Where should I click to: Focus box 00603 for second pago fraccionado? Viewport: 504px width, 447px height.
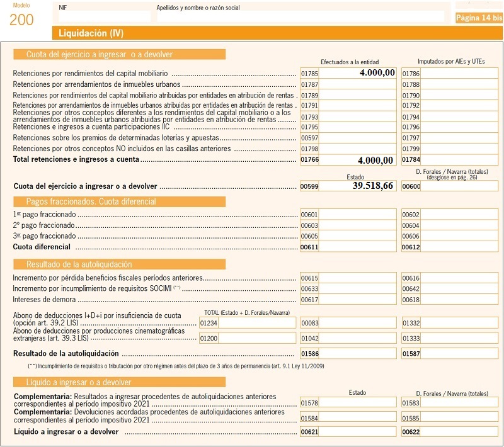coord(357,225)
